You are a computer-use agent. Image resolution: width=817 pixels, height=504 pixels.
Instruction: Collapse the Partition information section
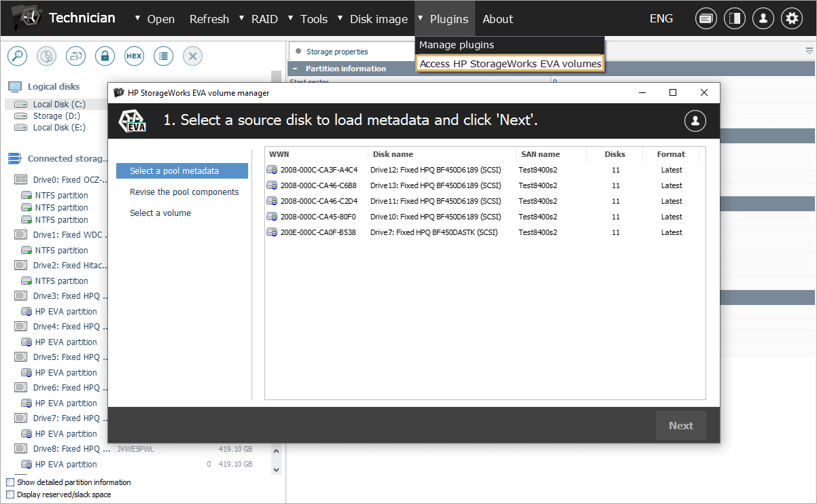(294, 69)
